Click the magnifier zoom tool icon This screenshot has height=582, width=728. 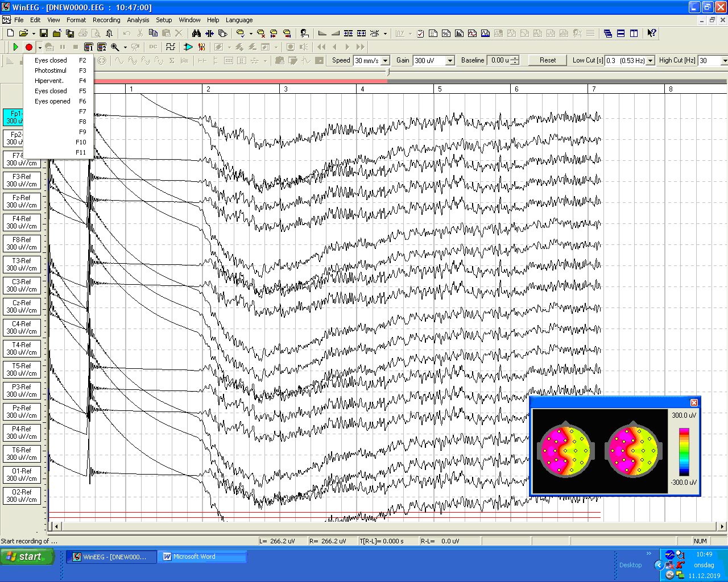pos(115,47)
